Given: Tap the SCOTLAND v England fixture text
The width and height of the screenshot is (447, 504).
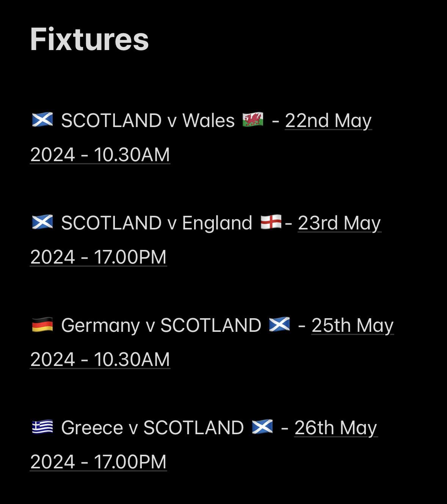Looking at the screenshot, I should click(x=157, y=223).
